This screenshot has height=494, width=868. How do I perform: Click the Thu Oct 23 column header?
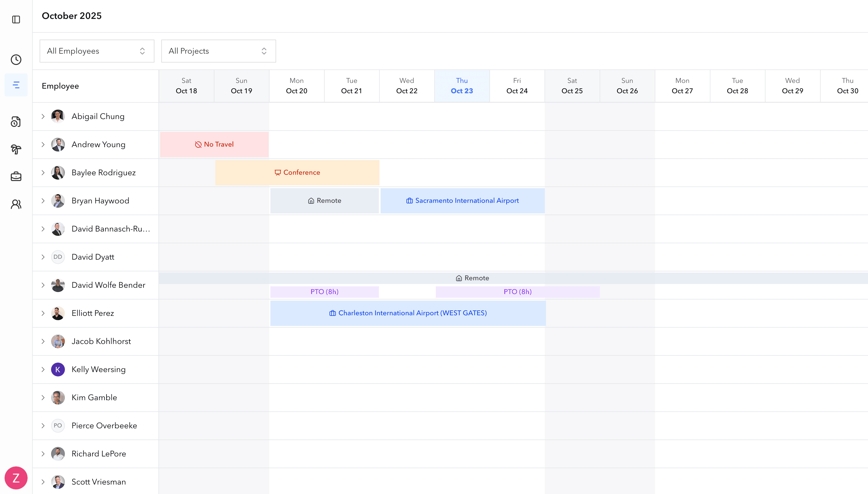pyautogui.click(x=462, y=85)
